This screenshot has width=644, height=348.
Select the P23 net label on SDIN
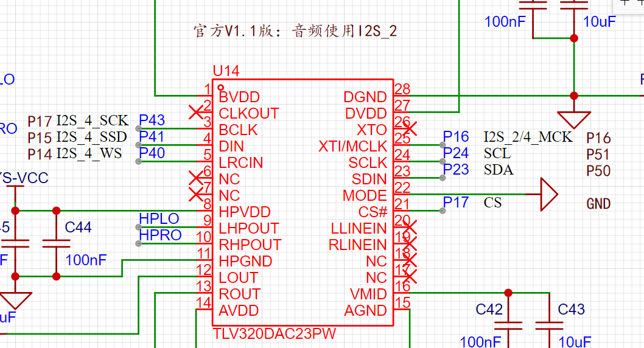coord(456,169)
